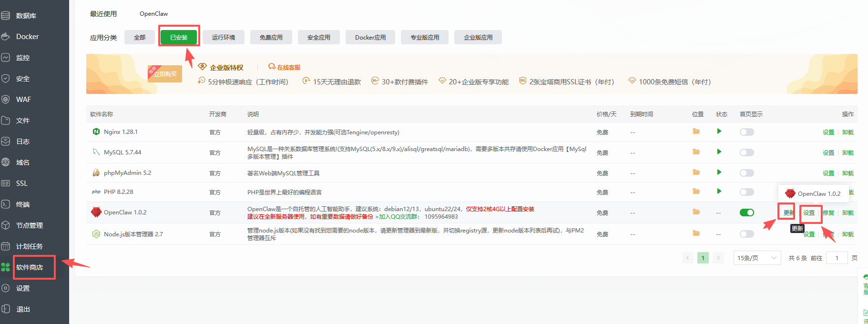Enable homepage display for Node.js版本管理器
This screenshot has height=324, width=868.
pyautogui.click(x=746, y=234)
